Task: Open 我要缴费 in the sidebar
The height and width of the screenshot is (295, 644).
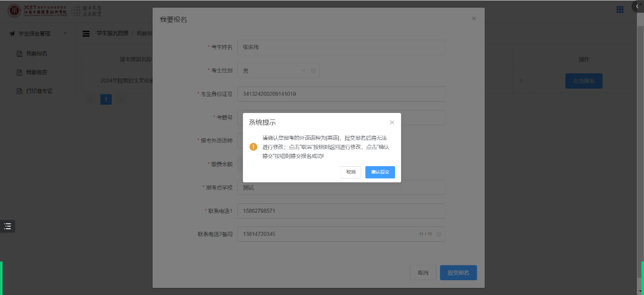Action: pos(36,72)
